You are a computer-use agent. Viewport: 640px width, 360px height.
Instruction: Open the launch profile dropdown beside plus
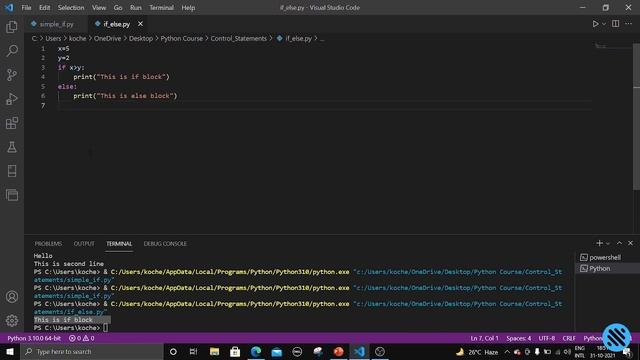[x=608, y=244]
